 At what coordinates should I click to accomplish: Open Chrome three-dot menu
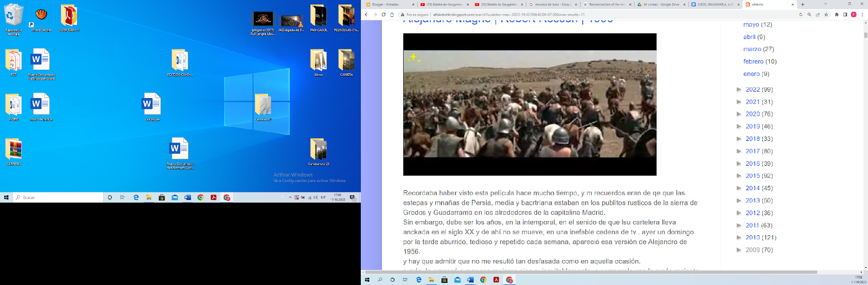862,15
